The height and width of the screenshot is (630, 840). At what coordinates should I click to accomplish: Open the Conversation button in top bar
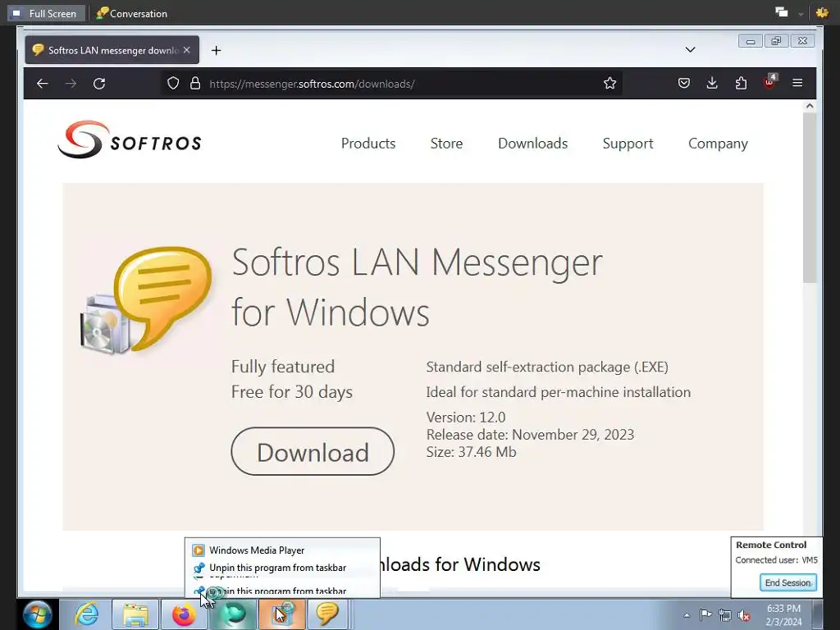pos(132,13)
